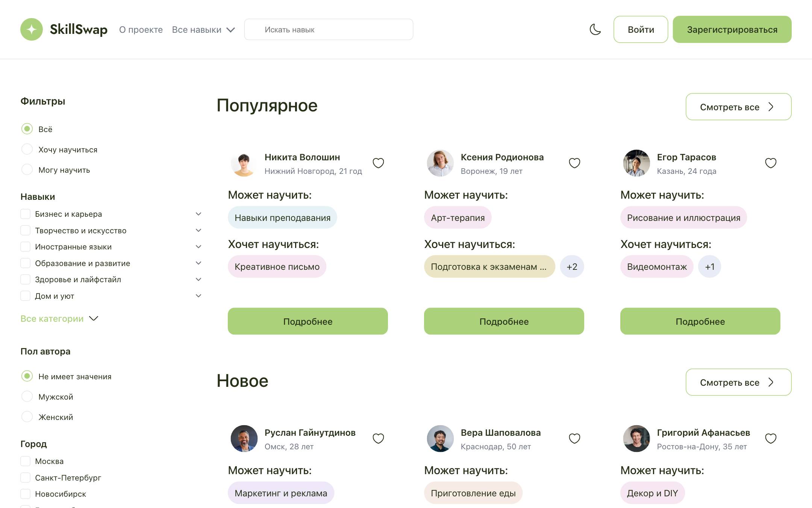812x508 pixels.
Task: Click the 'Видеомонтаж' skill tag
Action: coord(657,266)
